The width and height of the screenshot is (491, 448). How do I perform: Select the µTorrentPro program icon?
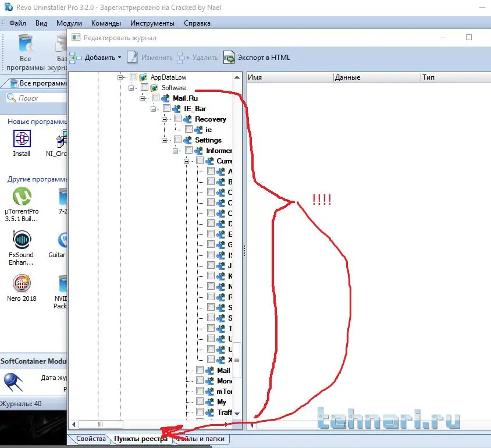tap(22, 196)
